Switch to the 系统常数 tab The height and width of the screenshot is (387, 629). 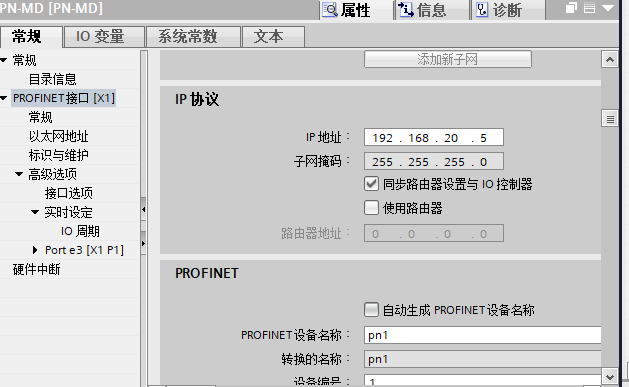point(193,37)
